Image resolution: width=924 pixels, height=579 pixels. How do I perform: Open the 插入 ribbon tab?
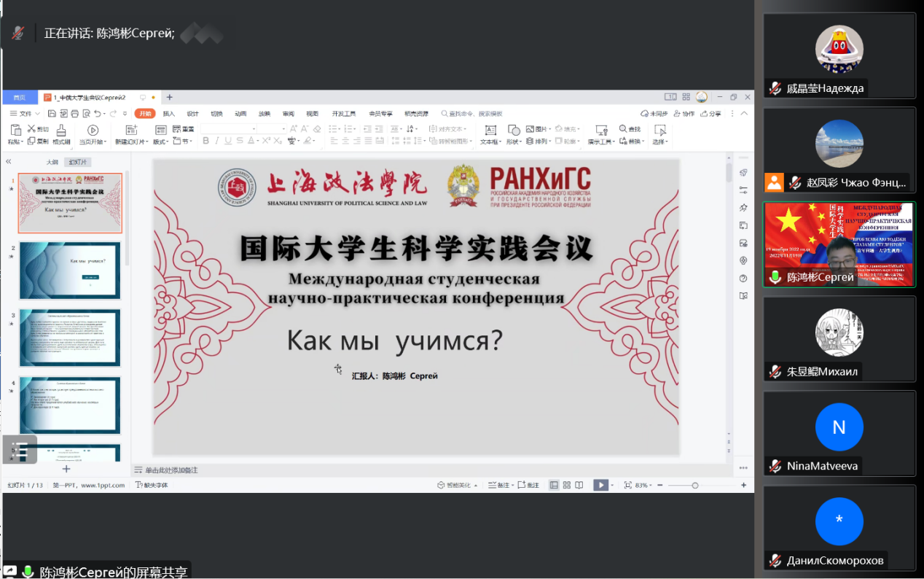[x=168, y=114]
